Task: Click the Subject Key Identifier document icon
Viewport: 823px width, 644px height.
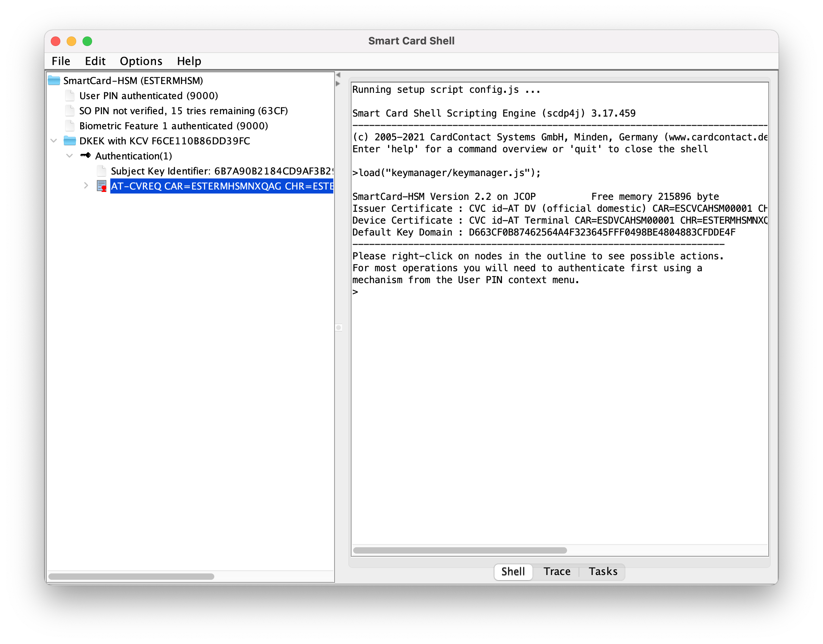Action: click(x=102, y=171)
